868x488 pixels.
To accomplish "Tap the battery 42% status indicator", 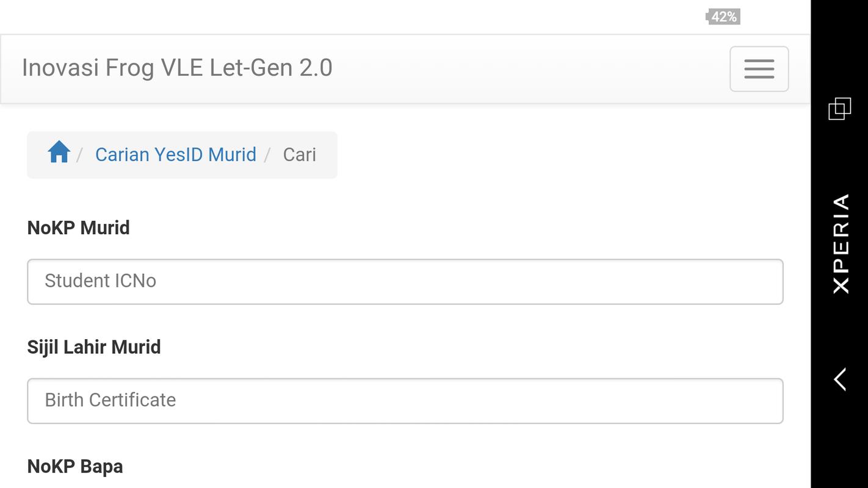I will coord(723,17).
